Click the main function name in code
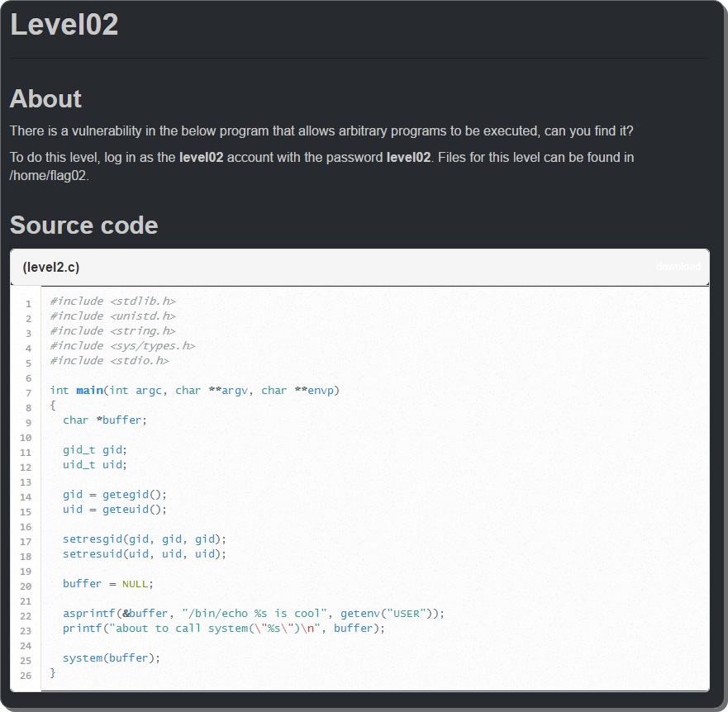This screenshot has height=712, width=728. (89, 391)
